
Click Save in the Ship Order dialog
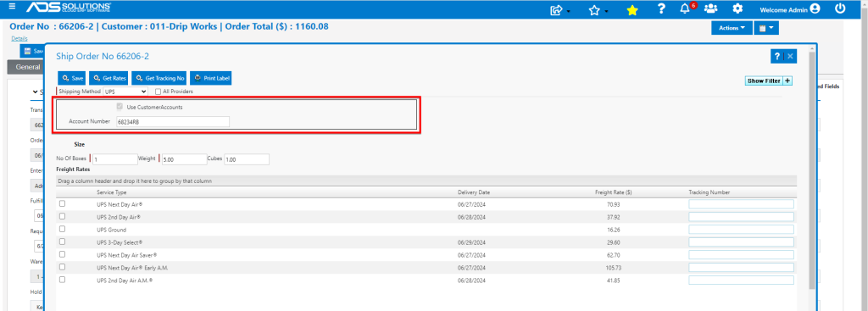(73, 79)
